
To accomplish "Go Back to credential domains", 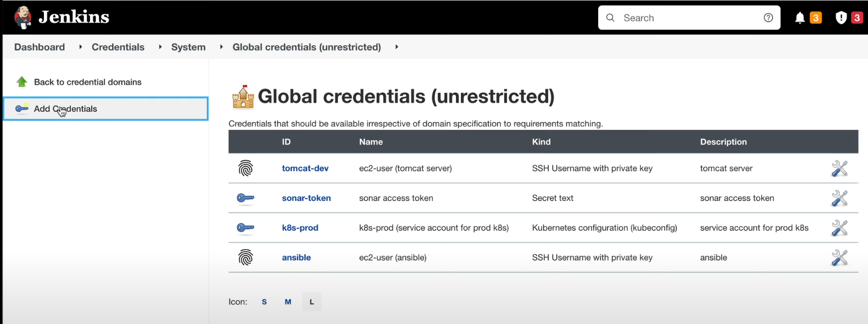I will (x=88, y=82).
